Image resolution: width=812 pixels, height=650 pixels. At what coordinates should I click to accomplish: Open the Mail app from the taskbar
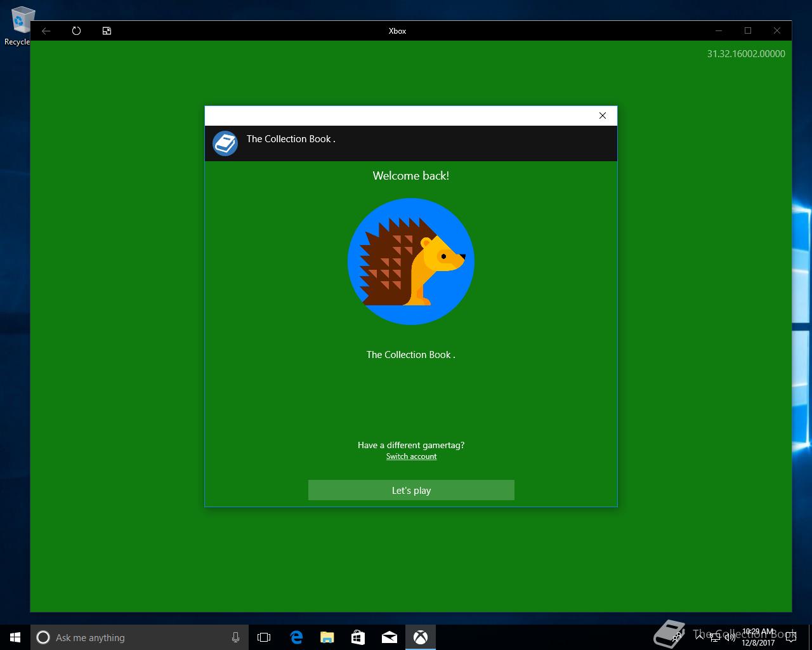click(390, 637)
